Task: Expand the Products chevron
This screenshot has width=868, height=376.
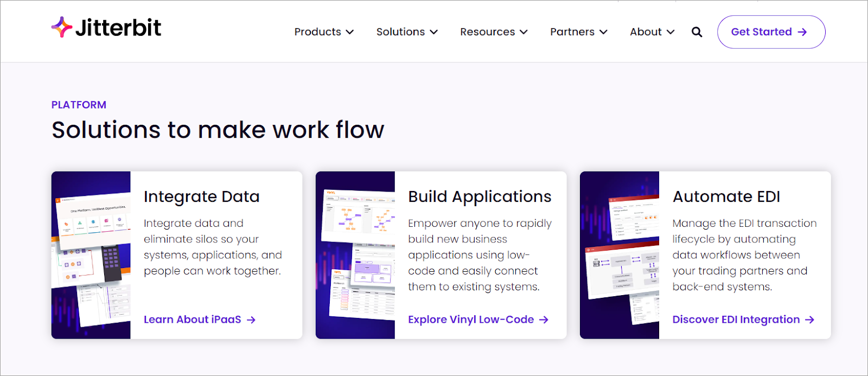Action: click(350, 32)
